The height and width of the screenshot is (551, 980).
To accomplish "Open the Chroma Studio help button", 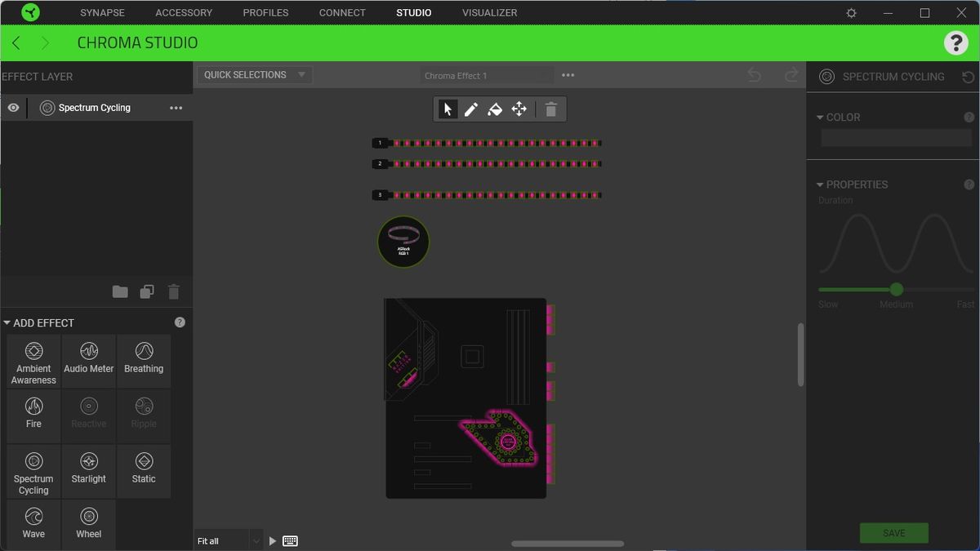I will pos(955,43).
